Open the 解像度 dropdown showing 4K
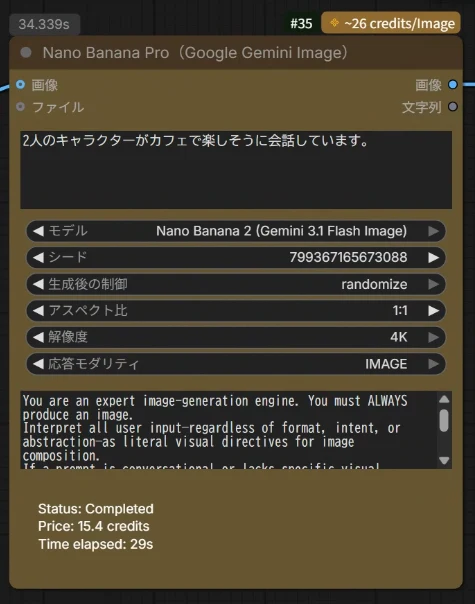Image resolution: width=475 pixels, height=604 pixels. coord(236,337)
